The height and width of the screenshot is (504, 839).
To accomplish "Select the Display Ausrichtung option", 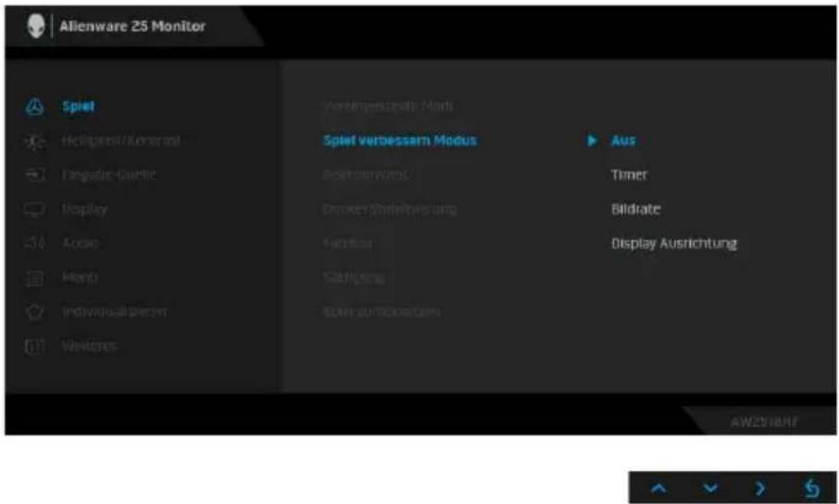I will 674,243.
